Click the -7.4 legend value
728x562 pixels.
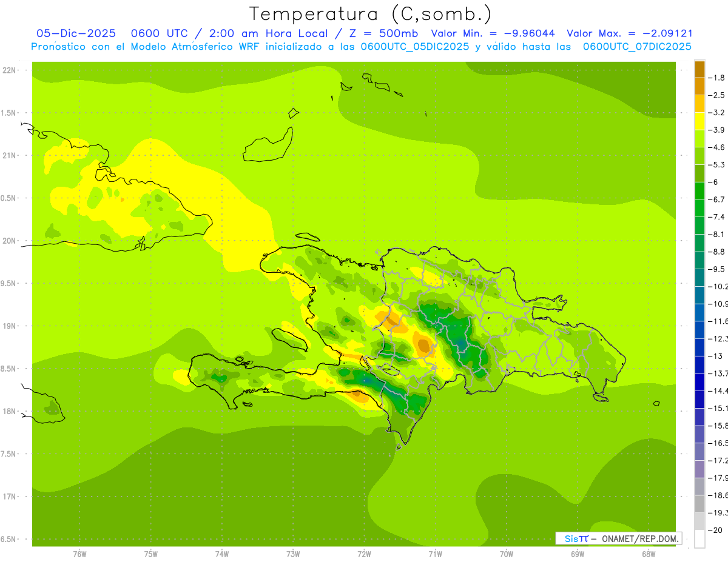[717, 216]
